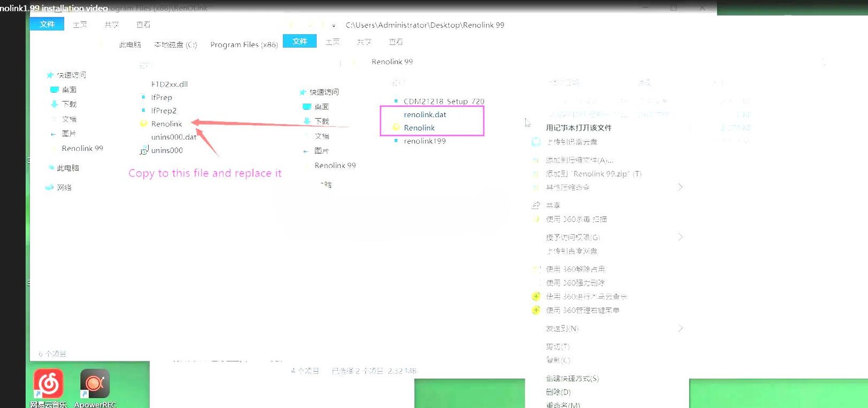Click the Xunlei cloud upload icon in the context menu
The width and height of the screenshot is (868, 408).
[536, 142]
